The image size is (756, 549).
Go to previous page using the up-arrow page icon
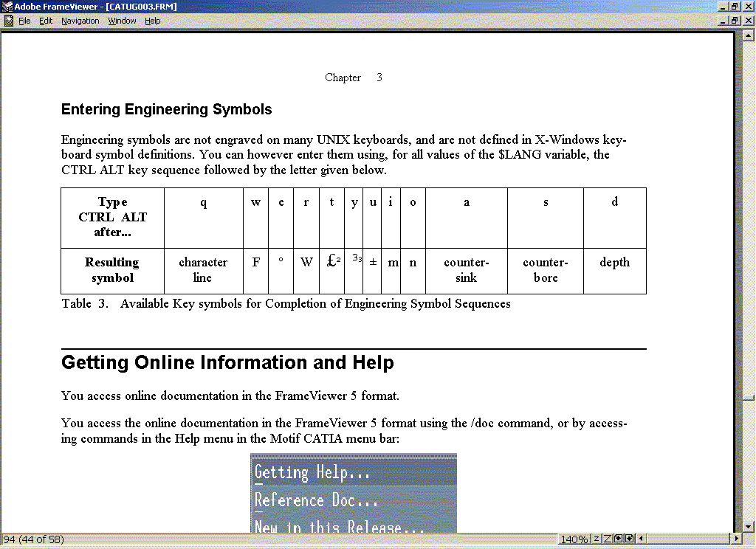click(618, 539)
